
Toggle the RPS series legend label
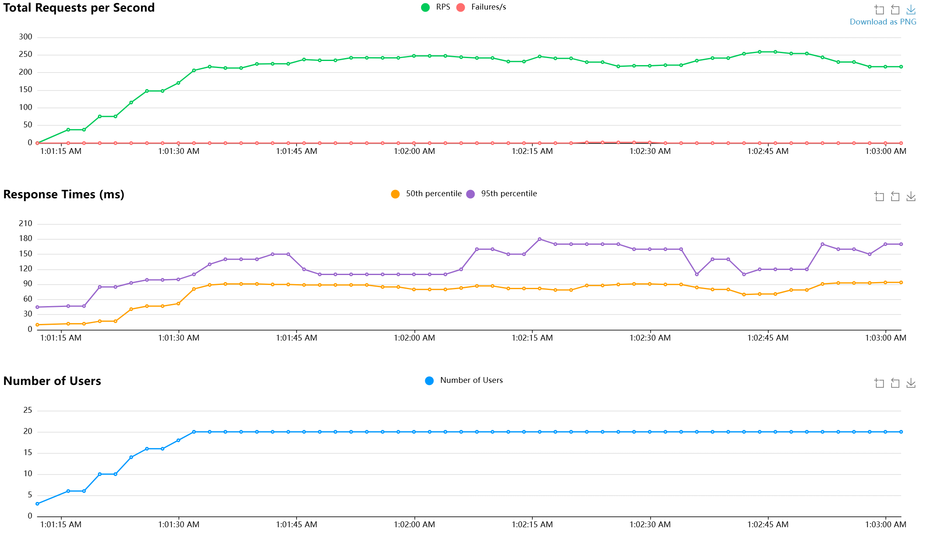[x=443, y=7]
